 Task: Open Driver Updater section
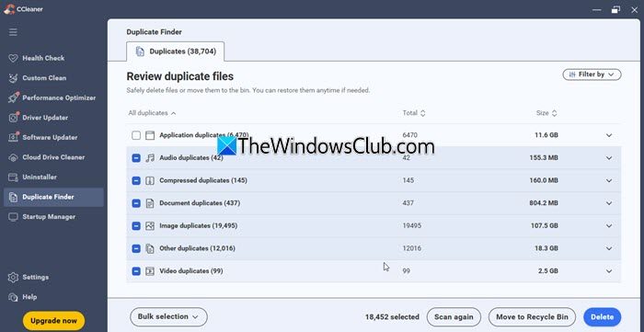coord(45,118)
